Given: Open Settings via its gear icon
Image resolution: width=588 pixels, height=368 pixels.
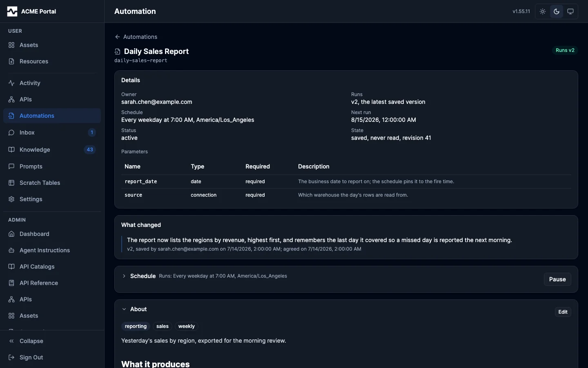Looking at the screenshot, I should (11, 199).
